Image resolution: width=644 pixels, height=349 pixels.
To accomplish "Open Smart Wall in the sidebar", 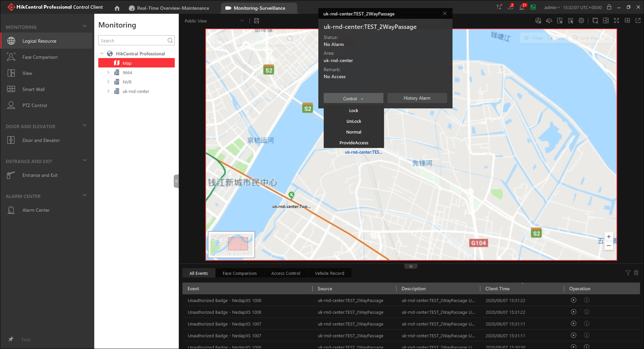I will (x=46, y=89).
